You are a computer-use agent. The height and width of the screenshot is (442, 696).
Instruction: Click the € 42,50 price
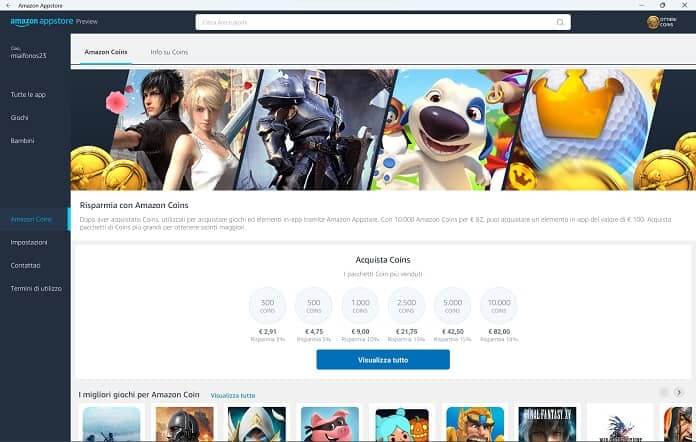452,332
